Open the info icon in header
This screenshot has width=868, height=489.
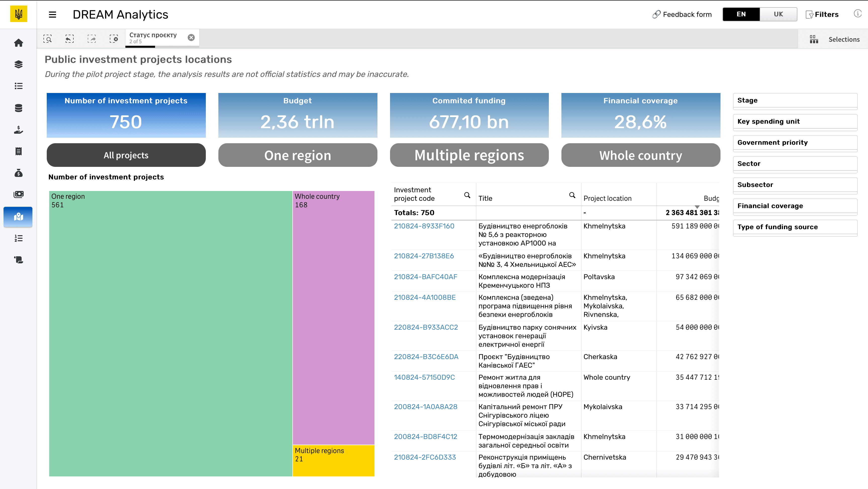pos(857,14)
